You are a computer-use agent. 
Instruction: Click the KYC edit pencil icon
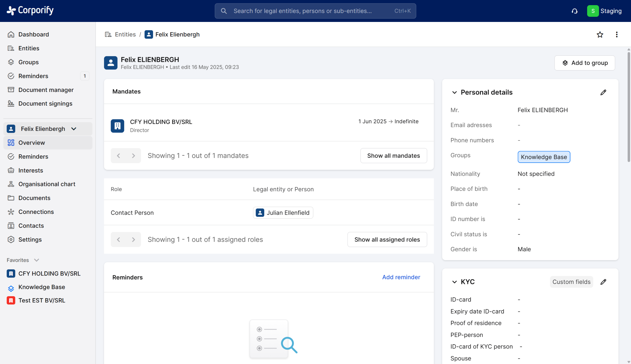point(603,282)
